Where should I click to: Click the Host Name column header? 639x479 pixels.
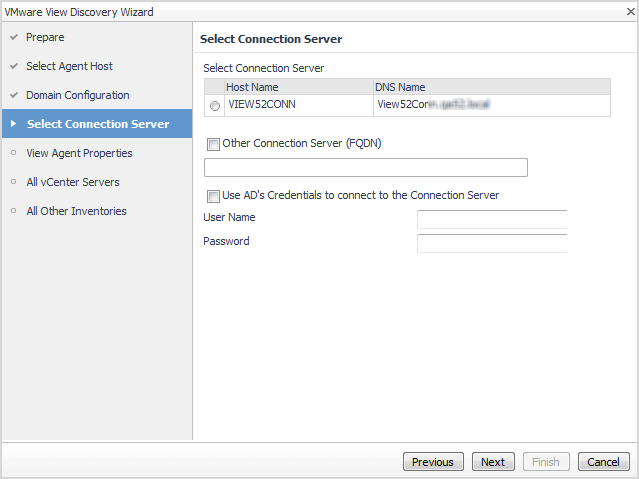297,87
